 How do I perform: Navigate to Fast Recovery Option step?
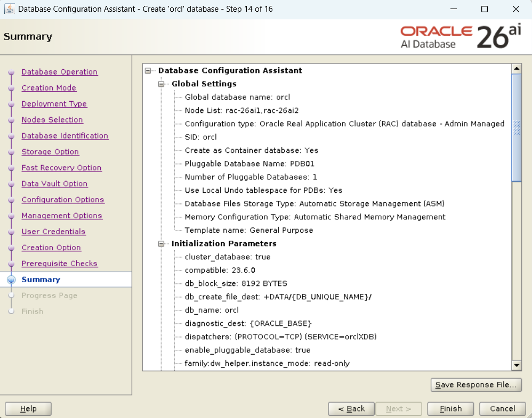pyautogui.click(x=61, y=168)
